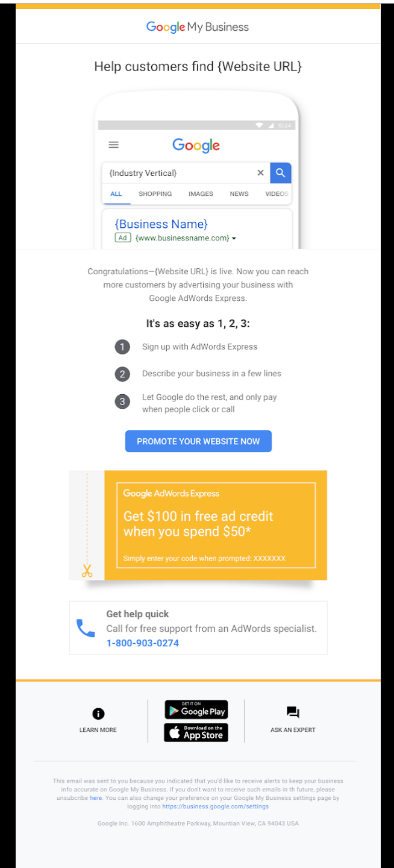This screenshot has height=868, width=394.
Task: Switch to the IMAGES tab
Action: (x=201, y=194)
